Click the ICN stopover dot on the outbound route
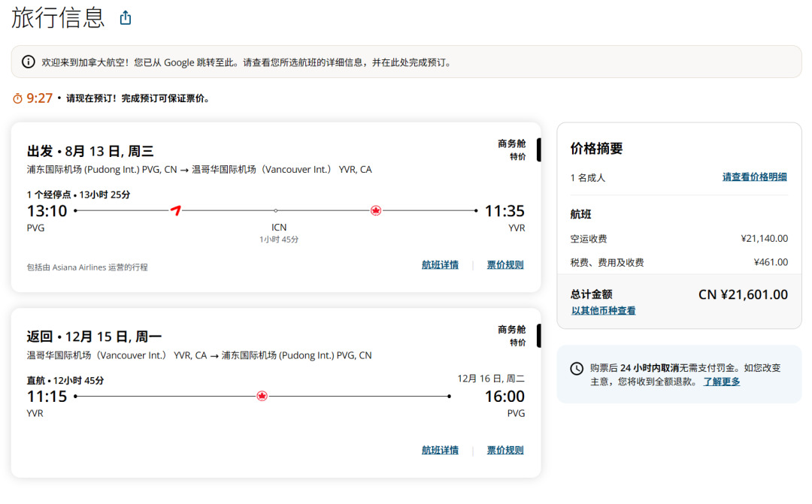The height and width of the screenshot is (504, 812). (x=276, y=211)
